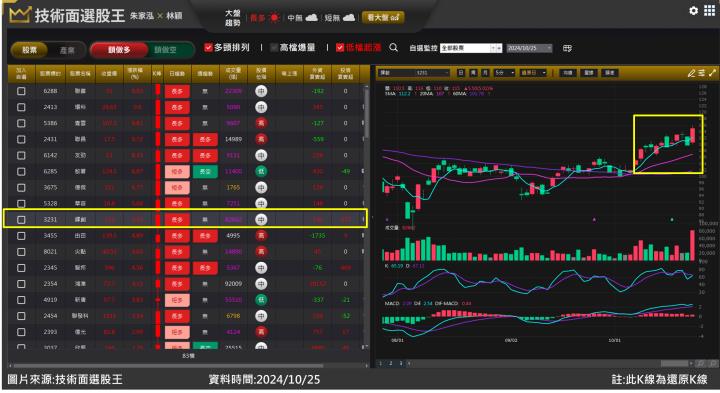Open the apps grid menu icon
Viewport: 720px width, 393px height.
(x=709, y=10)
